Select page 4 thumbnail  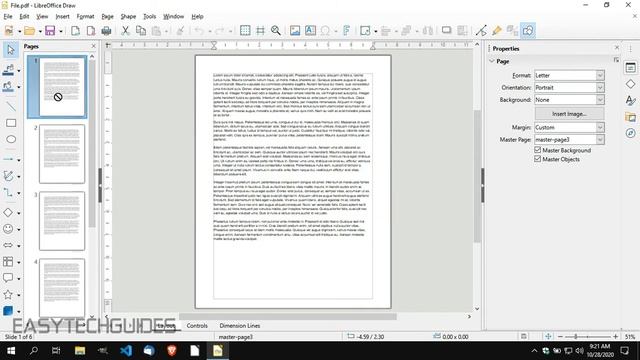click(x=62, y=287)
